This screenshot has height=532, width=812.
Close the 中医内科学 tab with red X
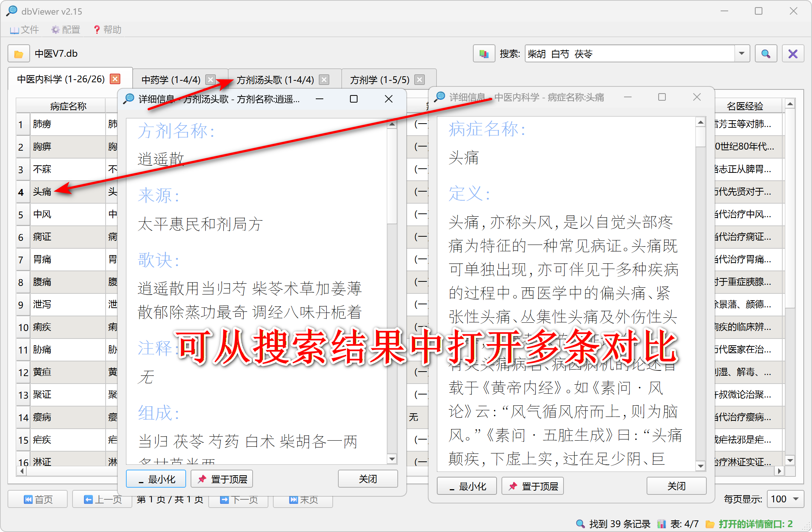115,79
